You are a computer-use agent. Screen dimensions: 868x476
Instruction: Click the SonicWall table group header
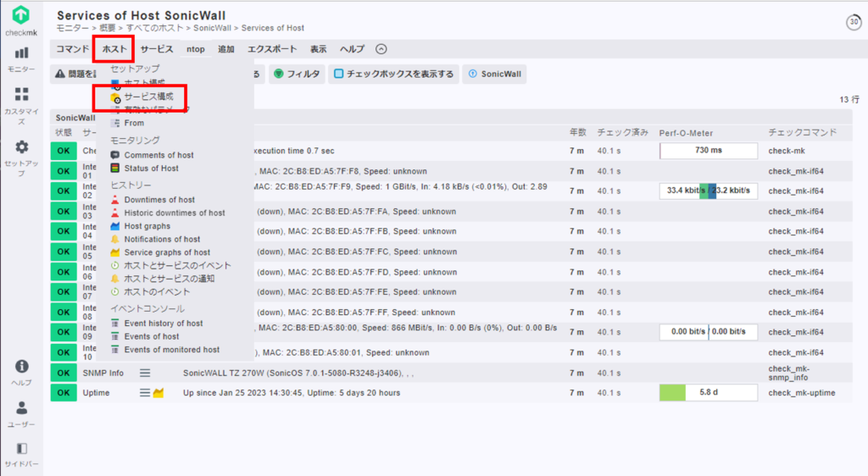(75, 118)
